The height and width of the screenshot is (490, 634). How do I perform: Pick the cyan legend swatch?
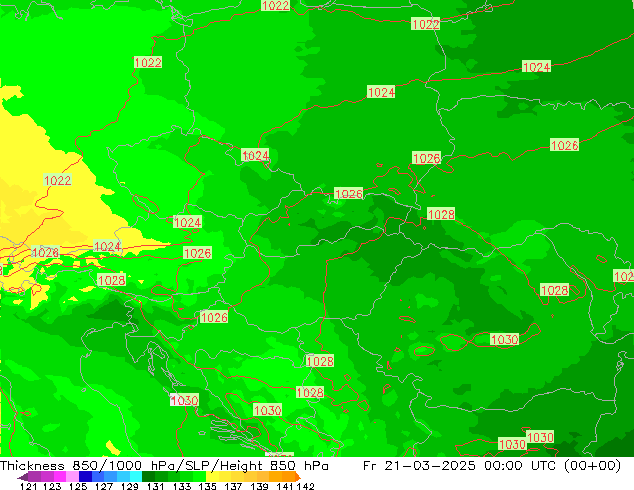(136, 476)
